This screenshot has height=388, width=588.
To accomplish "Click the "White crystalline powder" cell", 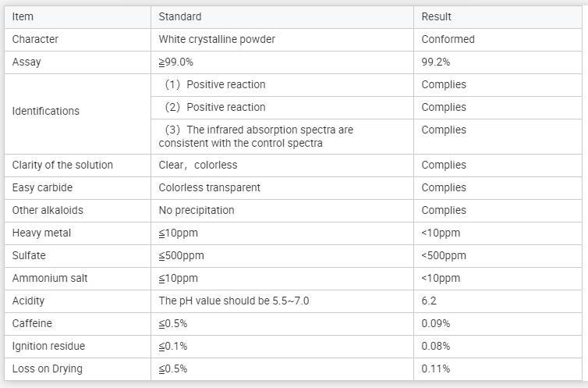I will tap(217, 39).
